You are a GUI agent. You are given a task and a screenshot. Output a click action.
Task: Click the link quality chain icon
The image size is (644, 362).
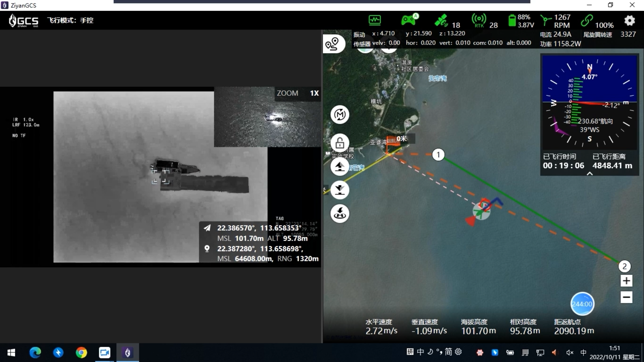point(587,21)
